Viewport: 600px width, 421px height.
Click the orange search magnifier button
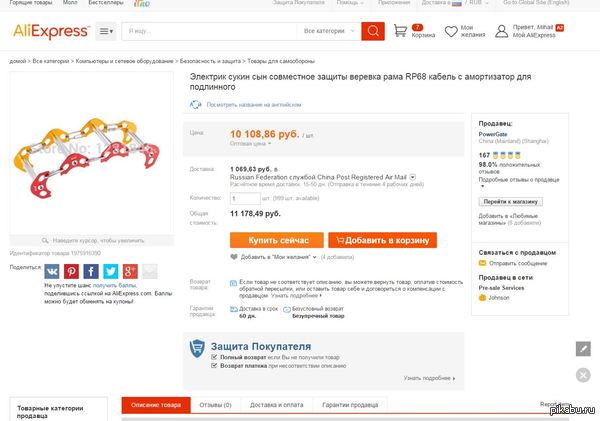point(373,31)
